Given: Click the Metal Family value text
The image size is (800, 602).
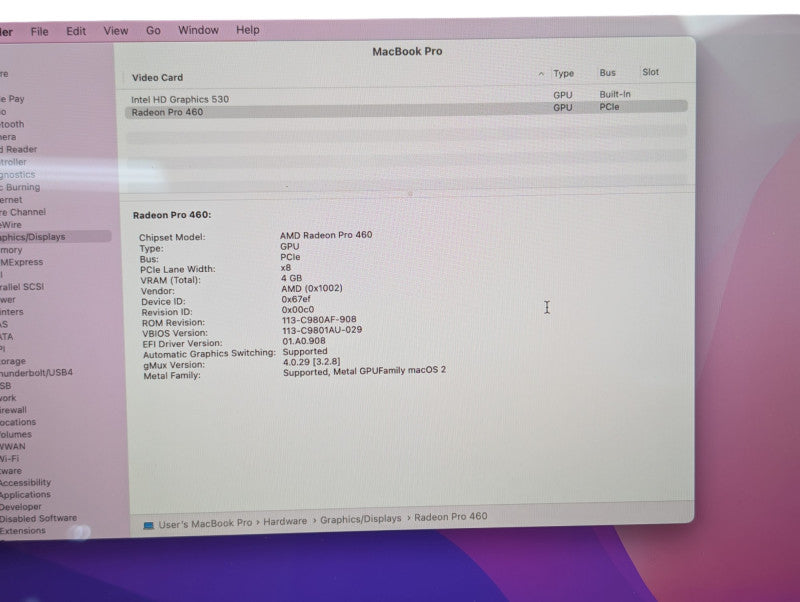Looking at the screenshot, I should 364,371.
